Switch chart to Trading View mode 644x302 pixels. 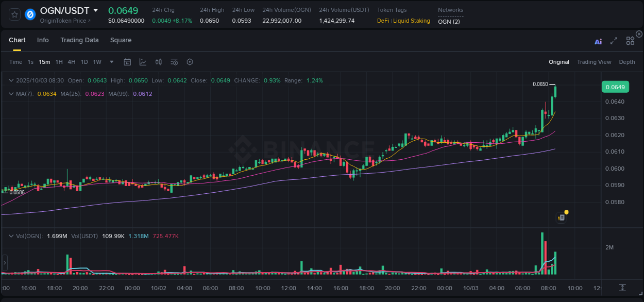(x=594, y=62)
